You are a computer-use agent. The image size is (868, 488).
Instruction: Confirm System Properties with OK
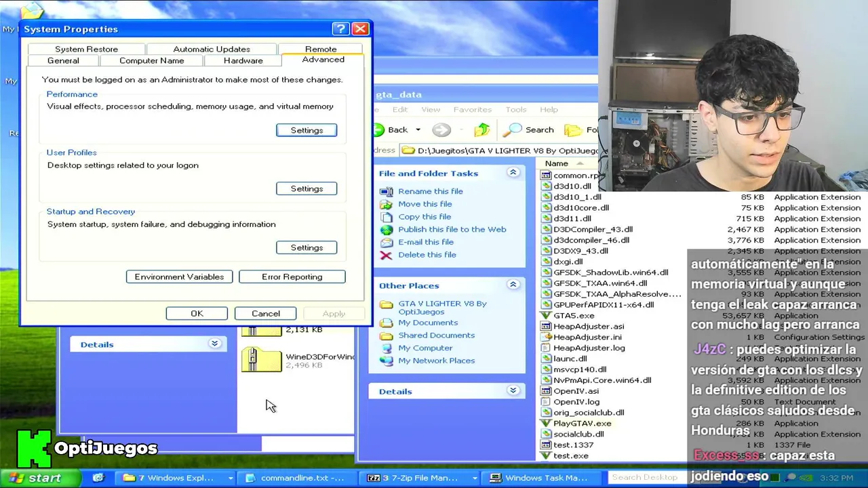197,313
